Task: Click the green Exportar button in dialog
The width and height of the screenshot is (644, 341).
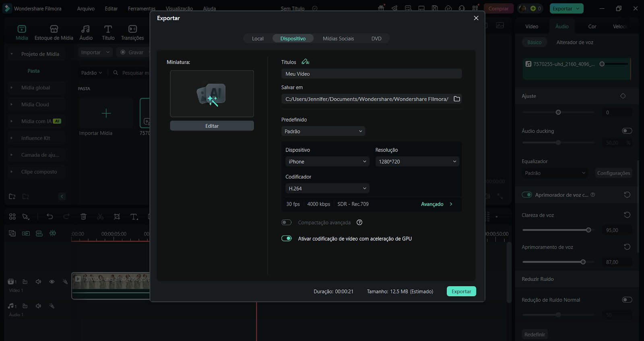Action: click(461, 291)
